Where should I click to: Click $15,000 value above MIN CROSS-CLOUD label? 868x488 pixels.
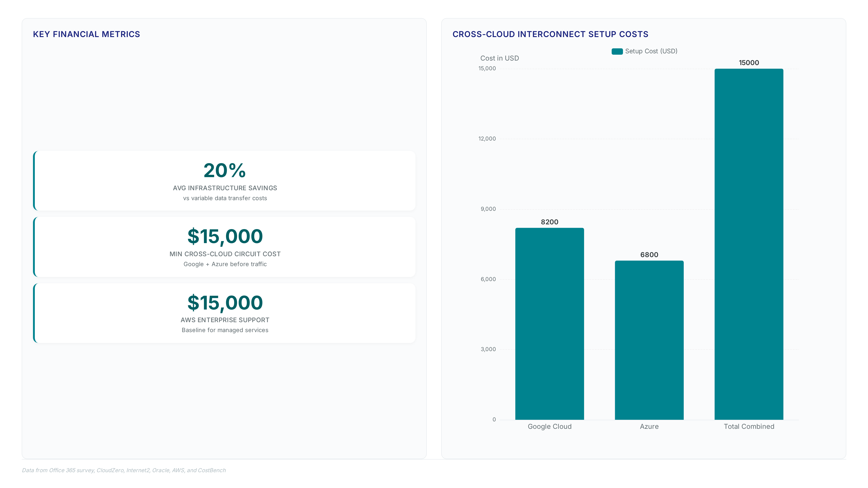pos(225,236)
